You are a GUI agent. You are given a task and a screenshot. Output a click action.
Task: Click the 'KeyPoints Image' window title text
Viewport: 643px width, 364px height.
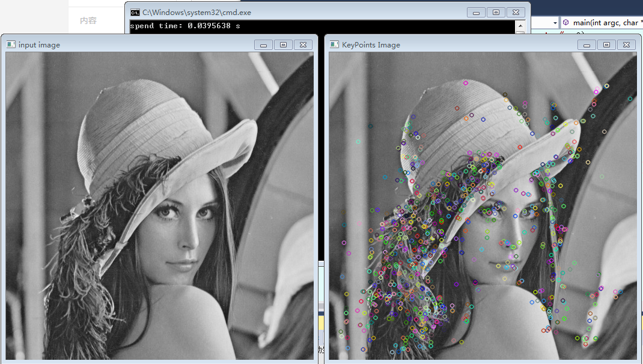371,44
